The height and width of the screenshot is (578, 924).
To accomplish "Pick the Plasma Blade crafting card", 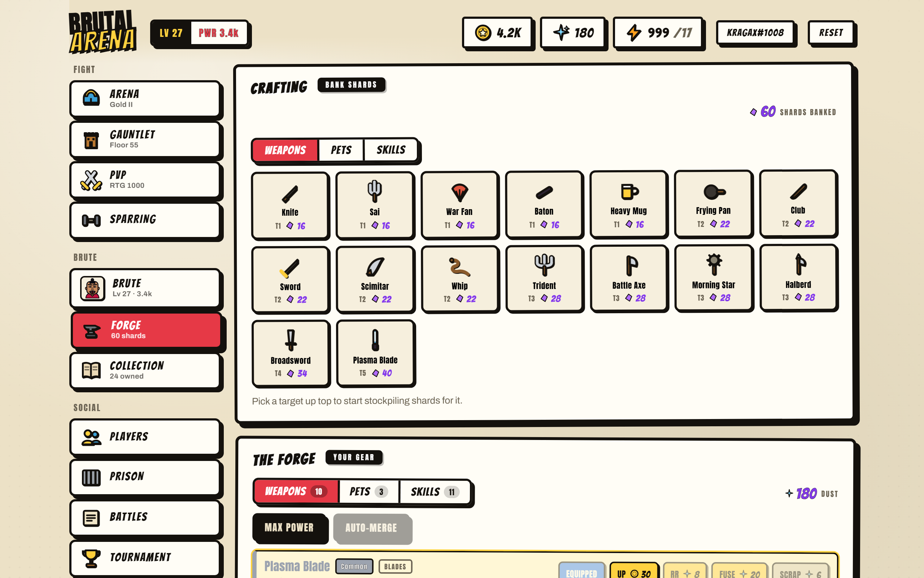I will pos(375,353).
